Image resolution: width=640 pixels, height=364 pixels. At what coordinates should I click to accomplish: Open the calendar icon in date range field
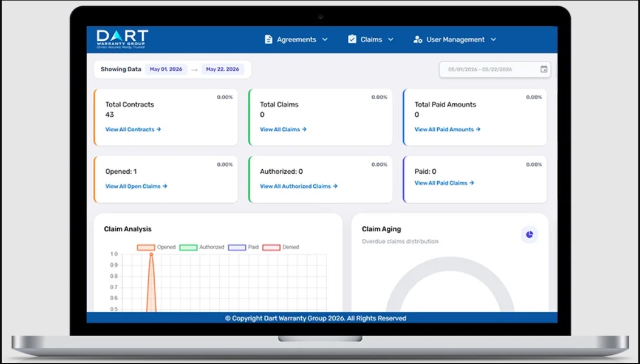pyautogui.click(x=544, y=70)
